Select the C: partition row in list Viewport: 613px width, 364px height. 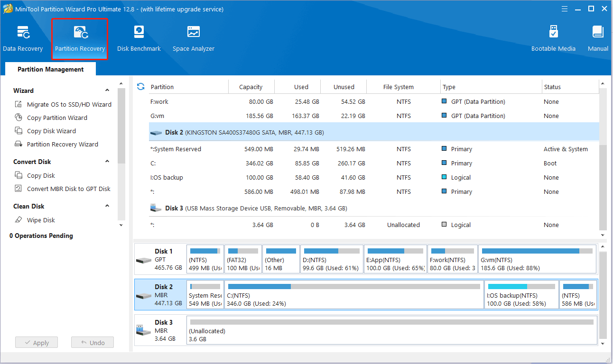(x=374, y=163)
